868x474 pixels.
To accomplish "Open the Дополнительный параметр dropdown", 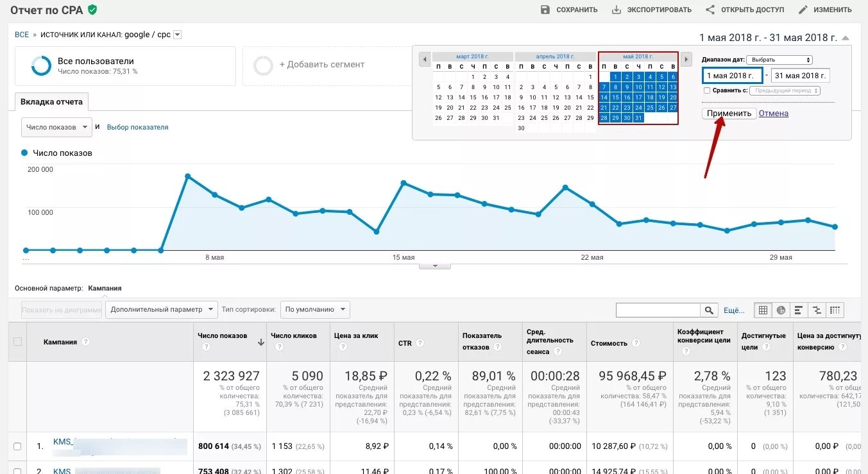I will pos(162,309).
